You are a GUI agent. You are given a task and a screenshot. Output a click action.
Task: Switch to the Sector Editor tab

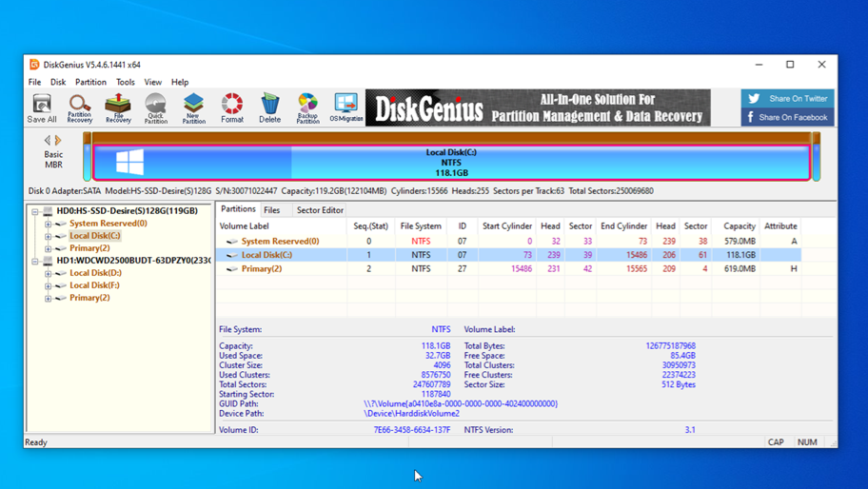pyautogui.click(x=320, y=210)
